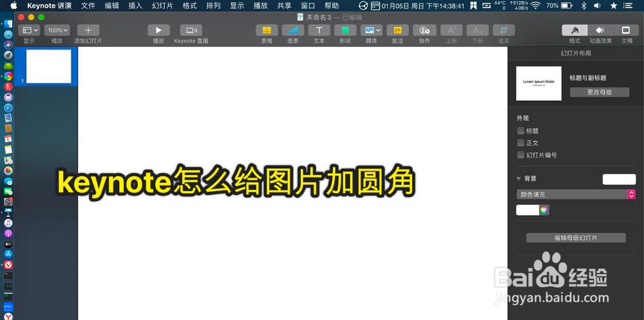Click the 标题与副标题 master preview thumbnail

point(538,84)
